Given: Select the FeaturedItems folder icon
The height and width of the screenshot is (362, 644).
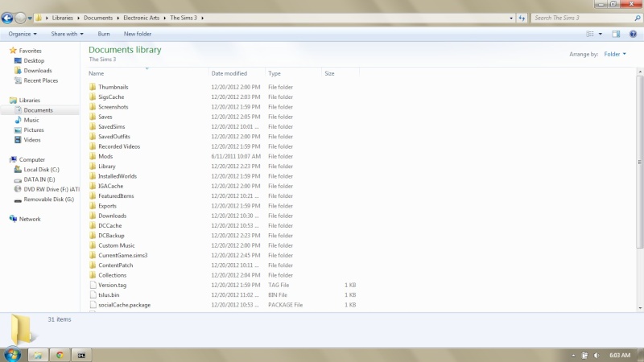Looking at the screenshot, I should click(x=93, y=195).
